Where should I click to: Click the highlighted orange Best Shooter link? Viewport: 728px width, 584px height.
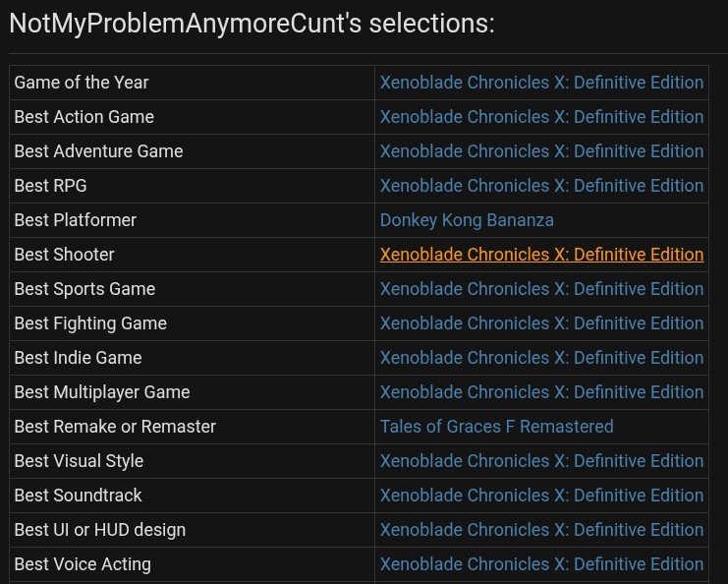pos(541,255)
